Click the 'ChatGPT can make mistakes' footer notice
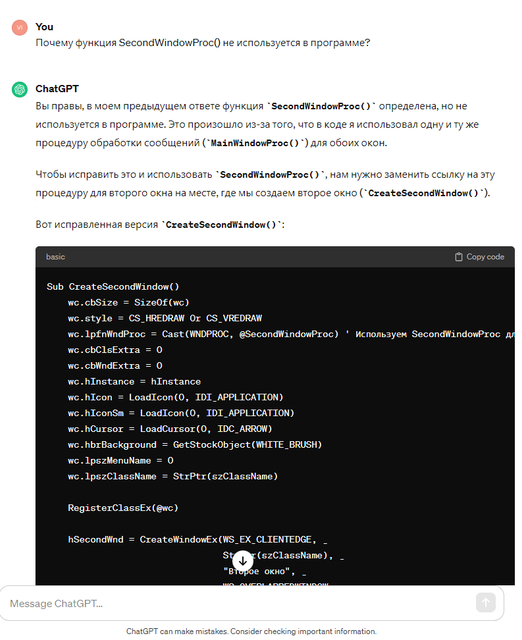522x640 pixels. 251,631
